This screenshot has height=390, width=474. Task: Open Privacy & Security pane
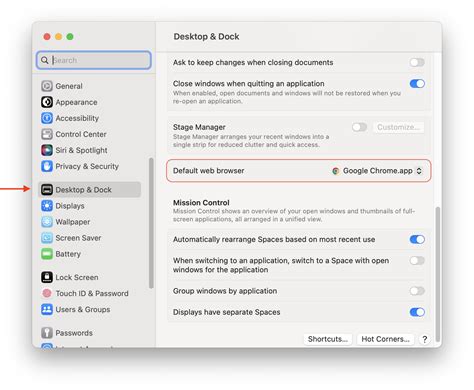[x=89, y=166]
